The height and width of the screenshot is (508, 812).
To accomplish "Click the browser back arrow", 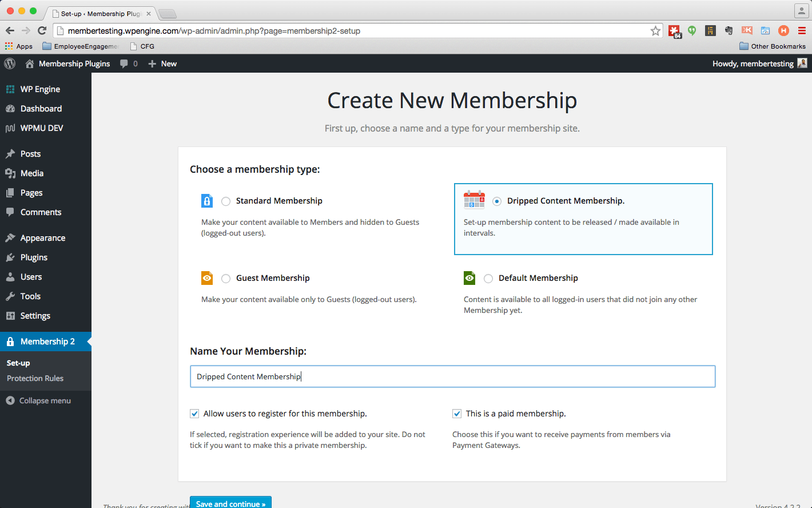I will tap(10, 31).
